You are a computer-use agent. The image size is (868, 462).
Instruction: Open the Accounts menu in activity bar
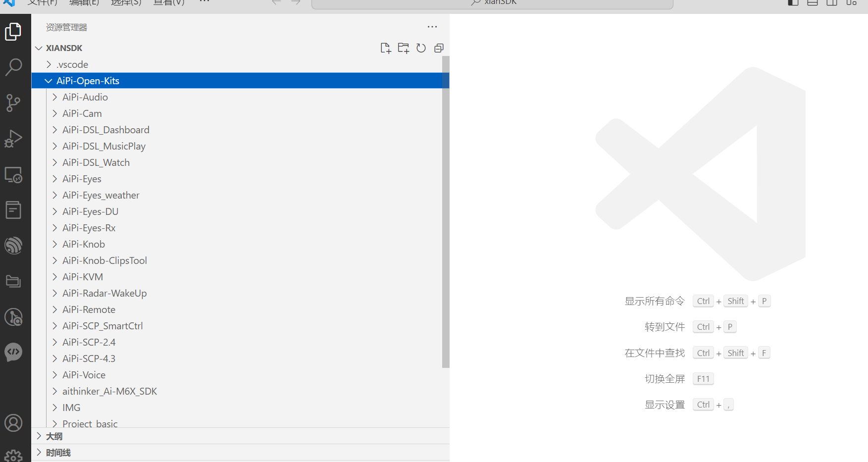(x=13, y=423)
